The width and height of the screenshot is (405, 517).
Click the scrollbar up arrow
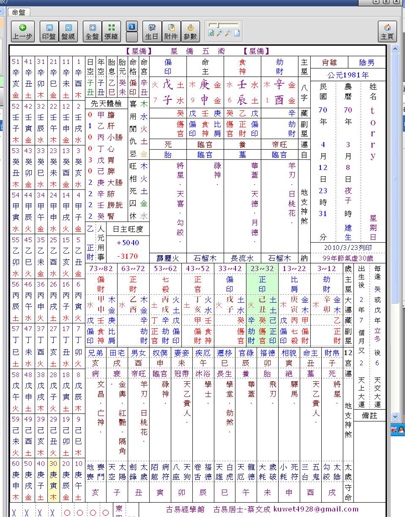click(395, 50)
